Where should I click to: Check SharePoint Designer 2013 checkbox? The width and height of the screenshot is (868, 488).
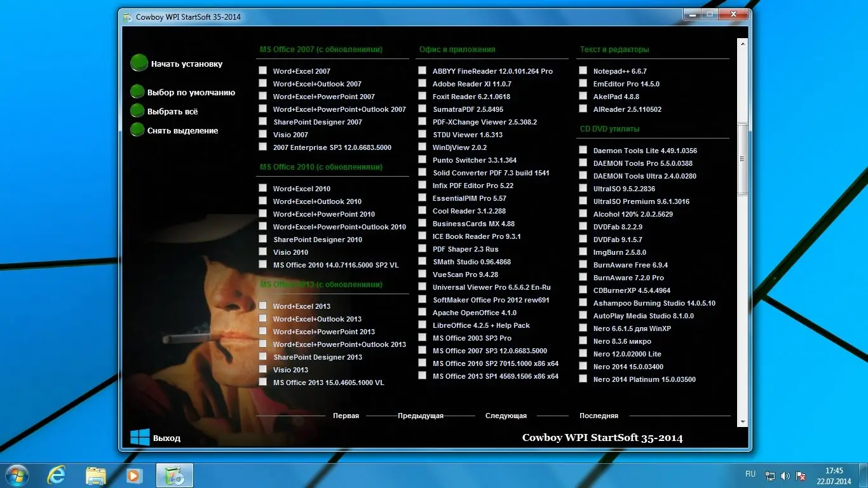click(263, 356)
